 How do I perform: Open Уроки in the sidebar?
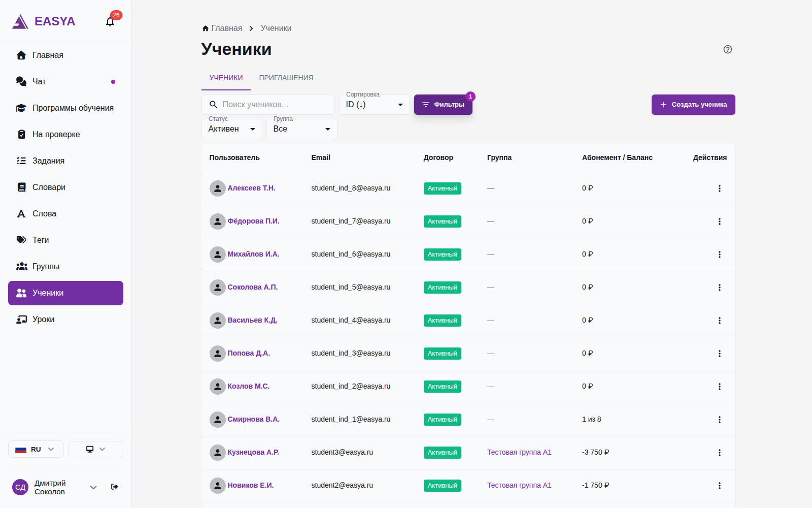pos(66,320)
